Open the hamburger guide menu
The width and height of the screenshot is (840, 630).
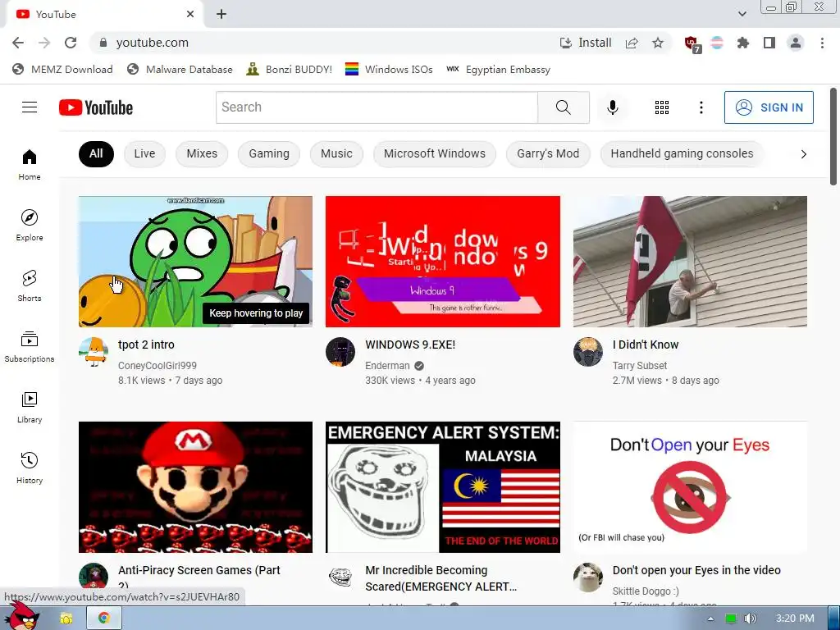click(x=30, y=107)
